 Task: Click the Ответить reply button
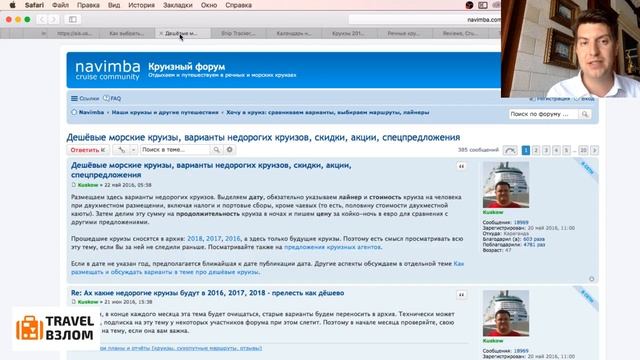[88, 150]
